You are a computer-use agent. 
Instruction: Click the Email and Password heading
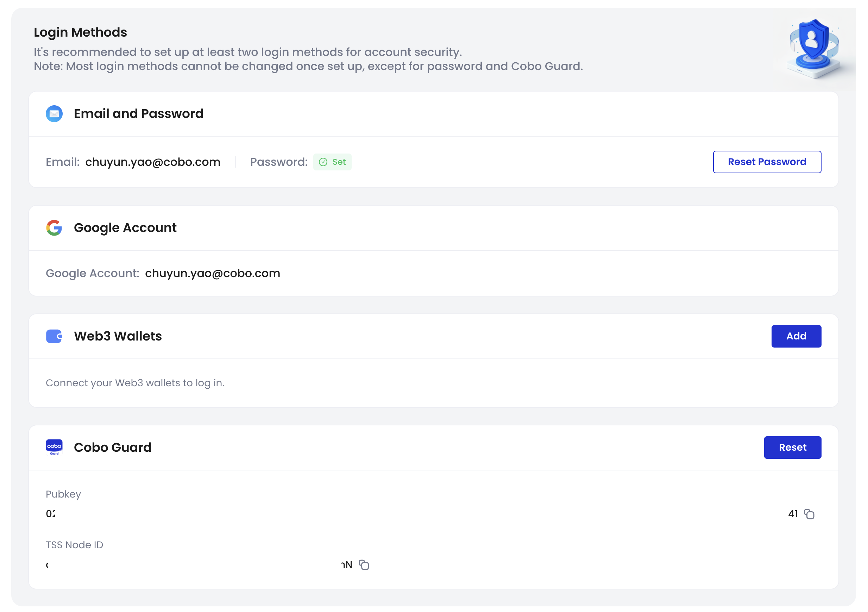pyautogui.click(x=138, y=113)
